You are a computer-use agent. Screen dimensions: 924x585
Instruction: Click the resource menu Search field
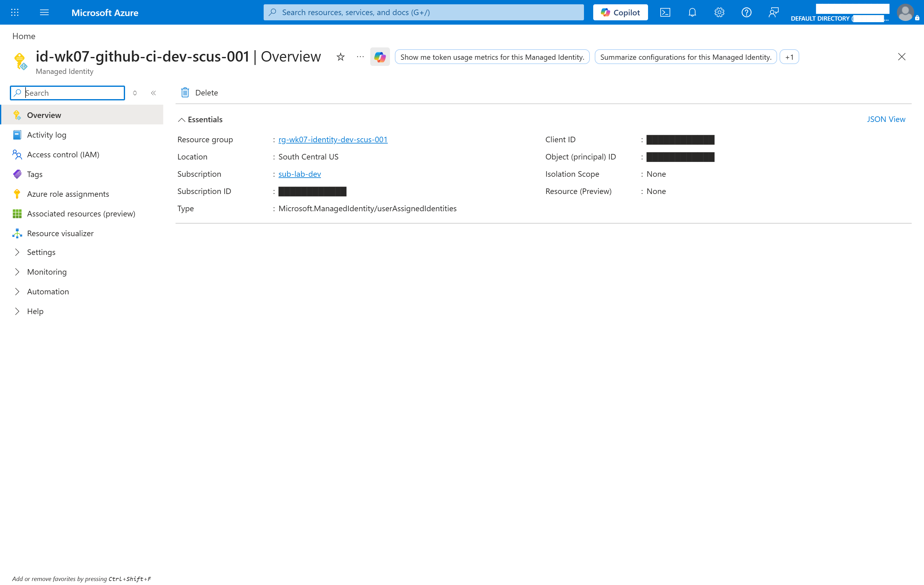pos(67,93)
